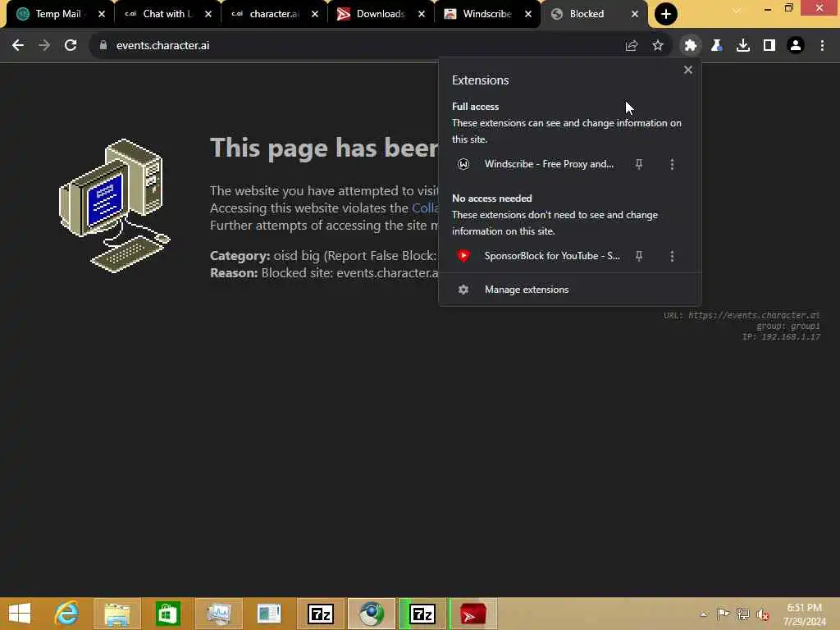Open more options for Windscribe extension
The height and width of the screenshot is (630, 840).
coord(673,164)
